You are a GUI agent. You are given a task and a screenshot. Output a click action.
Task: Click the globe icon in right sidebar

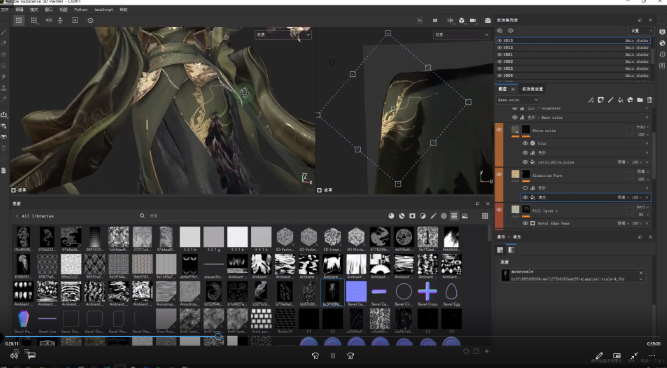[x=662, y=43]
